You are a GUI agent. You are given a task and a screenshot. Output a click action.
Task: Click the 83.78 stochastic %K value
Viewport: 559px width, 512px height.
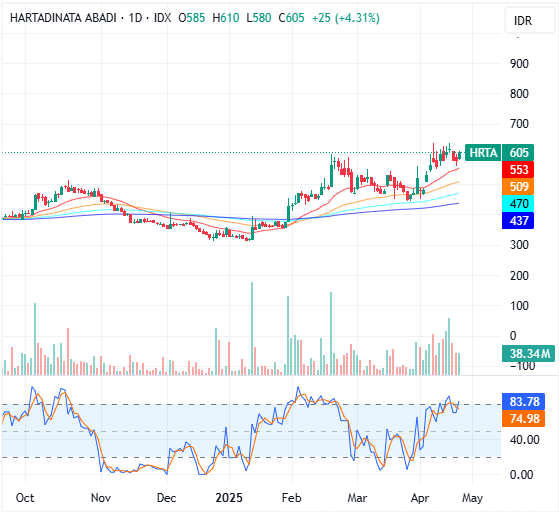pos(523,401)
